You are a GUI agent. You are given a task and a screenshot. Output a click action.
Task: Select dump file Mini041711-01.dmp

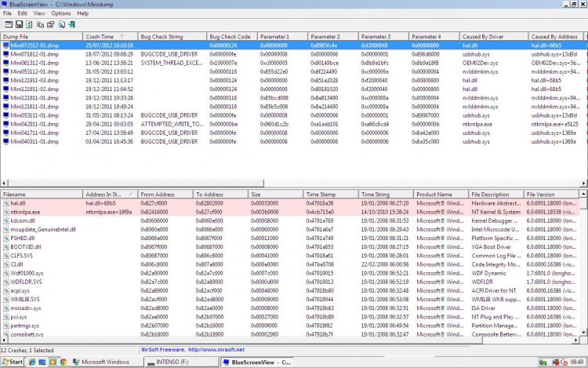click(x=34, y=133)
